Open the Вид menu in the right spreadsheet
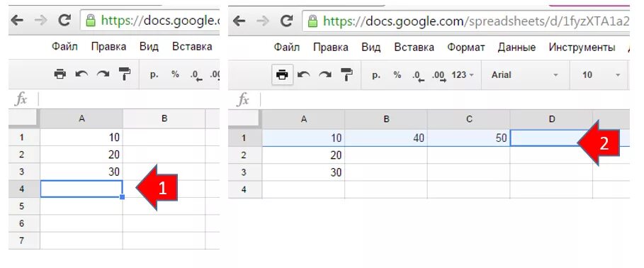Viewport: 644px width, 268px height. pos(371,48)
